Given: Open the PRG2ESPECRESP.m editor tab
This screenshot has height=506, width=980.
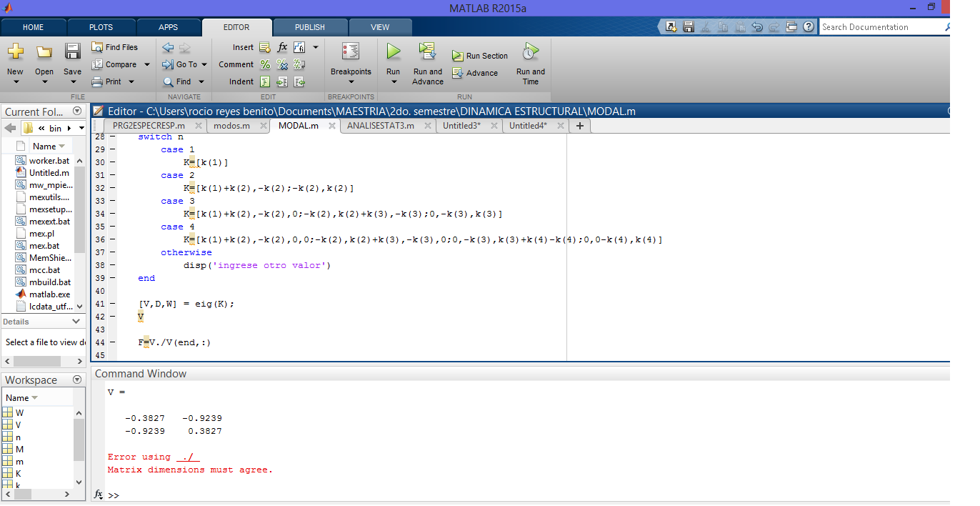Looking at the screenshot, I should 149,126.
